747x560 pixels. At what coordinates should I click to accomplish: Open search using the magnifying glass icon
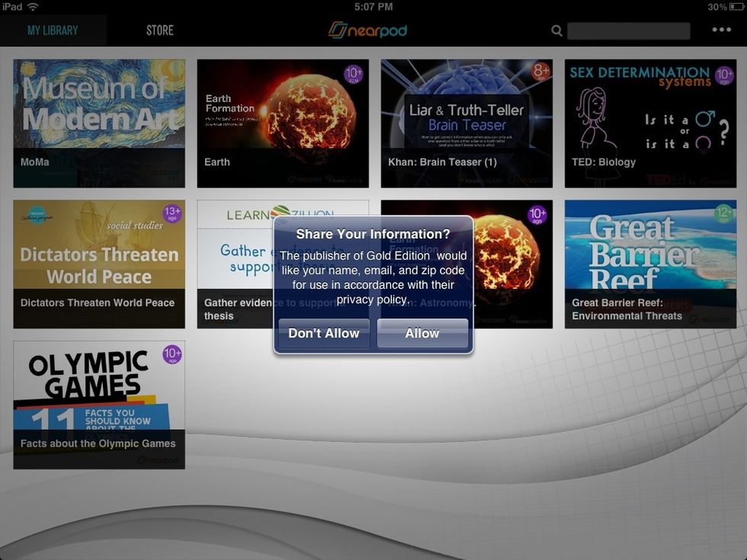point(556,30)
